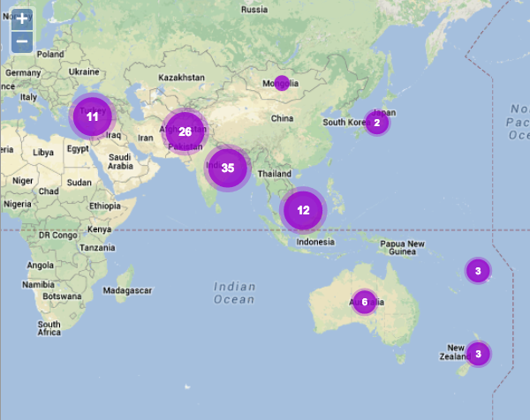Click the Chad label

click(49, 191)
